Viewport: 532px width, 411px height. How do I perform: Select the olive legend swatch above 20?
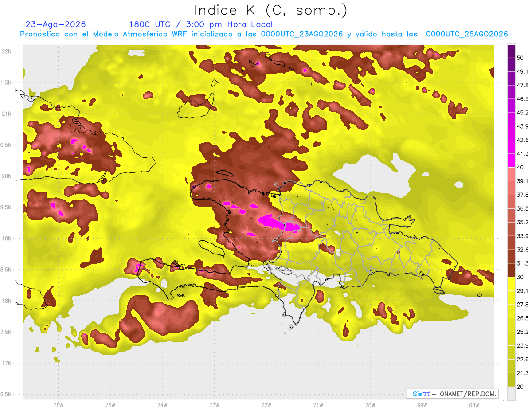[x=511, y=380]
